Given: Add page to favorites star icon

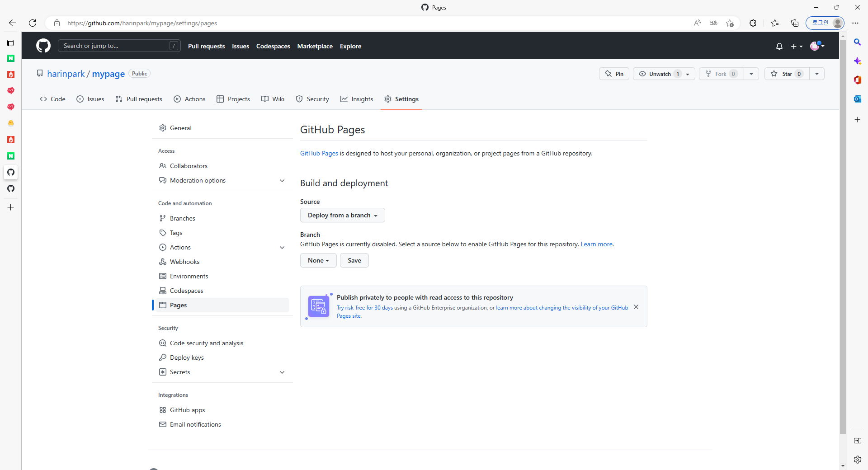Looking at the screenshot, I should click(x=730, y=23).
